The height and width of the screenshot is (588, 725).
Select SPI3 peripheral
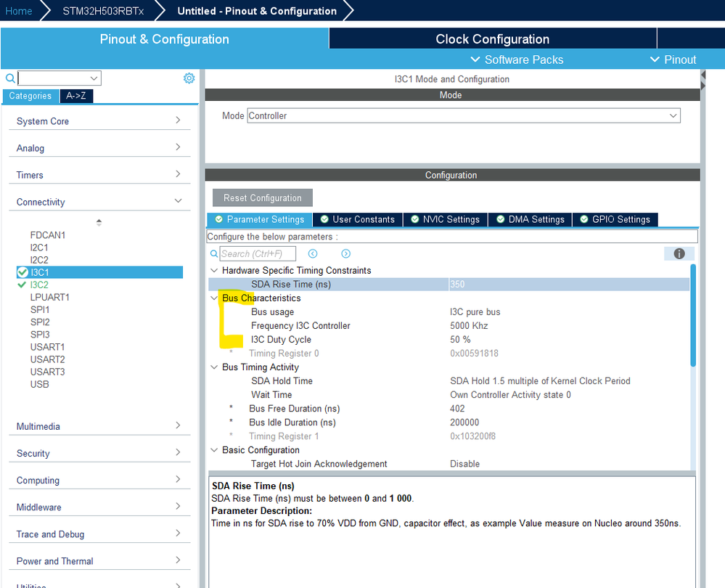[x=40, y=335]
